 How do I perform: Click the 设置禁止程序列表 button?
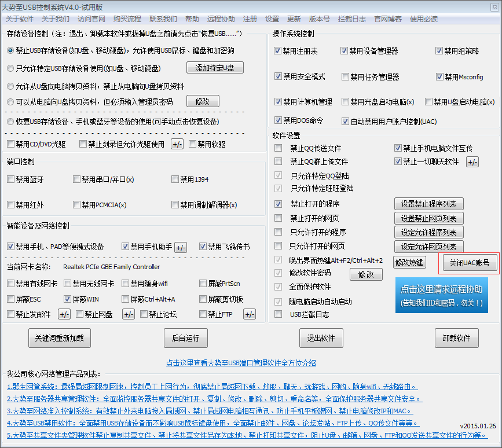[428, 204]
